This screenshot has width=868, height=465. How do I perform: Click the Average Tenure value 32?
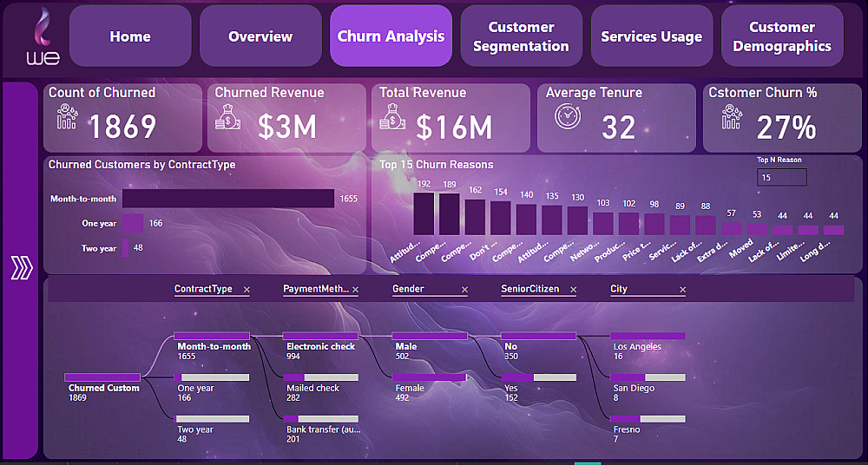[x=618, y=128]
